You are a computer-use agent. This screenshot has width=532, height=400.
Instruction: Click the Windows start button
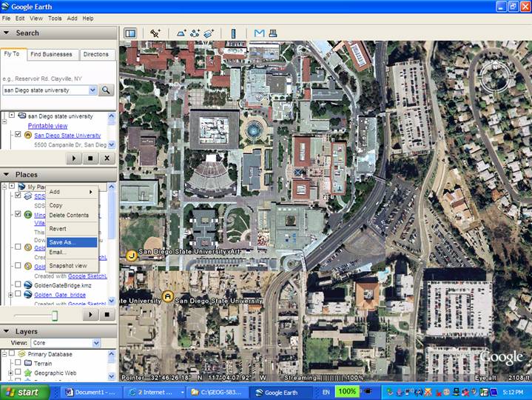tap(25, 392)
